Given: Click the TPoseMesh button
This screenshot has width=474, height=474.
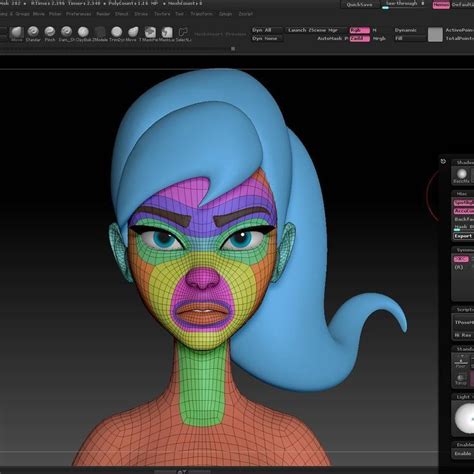Looking at the screenshot, I should pos(464,322).
